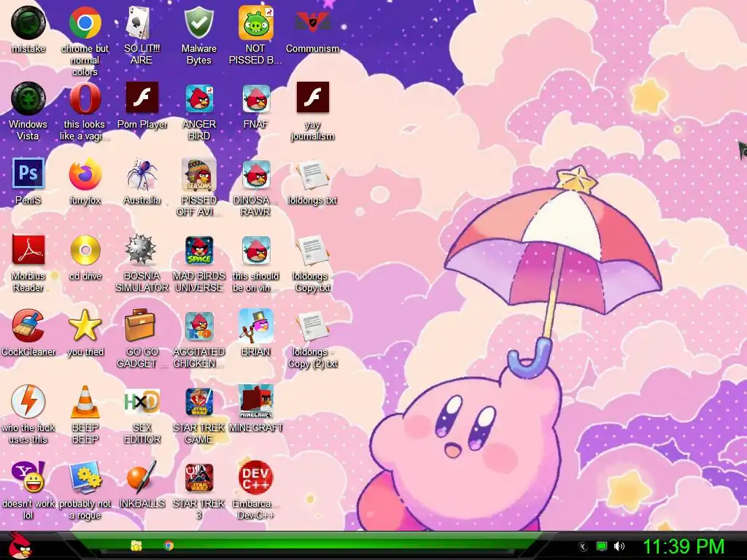Open the volume speaker tray icon
The width and height of the screenshot is (747, 560).
click(619, 546)
